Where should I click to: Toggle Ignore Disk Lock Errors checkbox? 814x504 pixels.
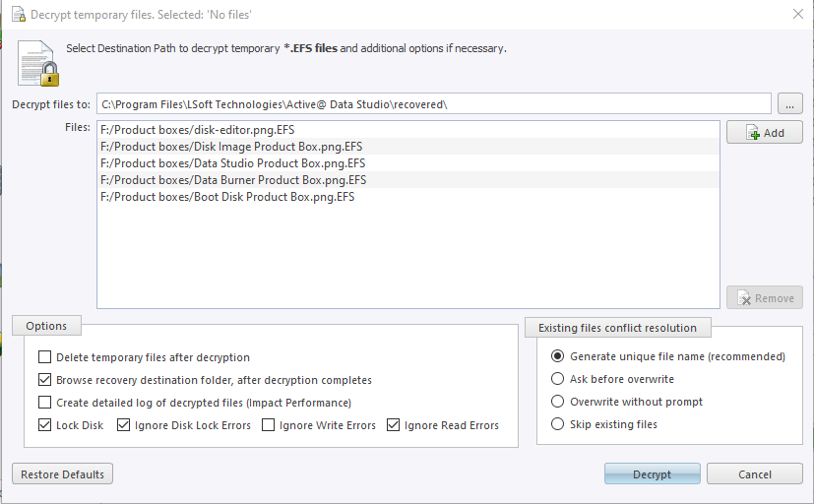click(123, 425)
